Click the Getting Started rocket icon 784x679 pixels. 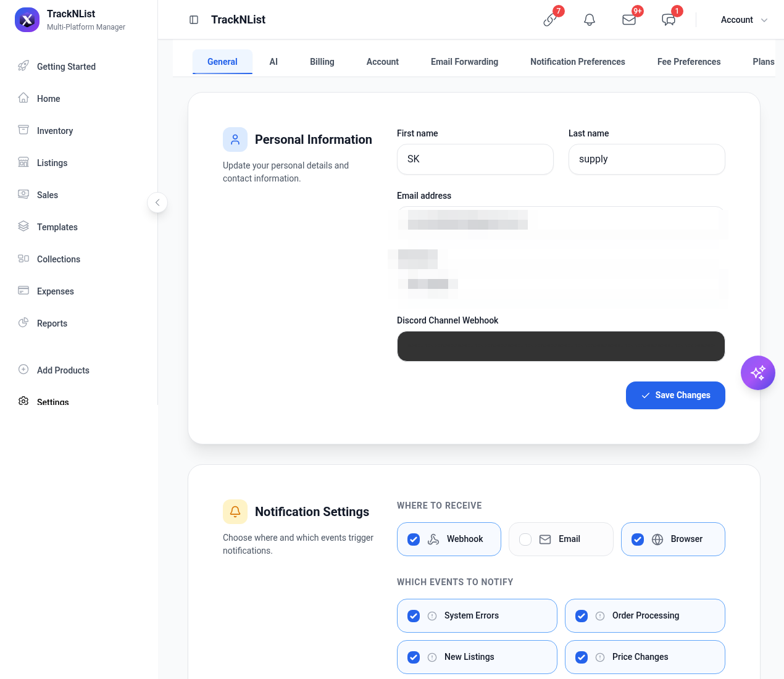coord(23,66)
